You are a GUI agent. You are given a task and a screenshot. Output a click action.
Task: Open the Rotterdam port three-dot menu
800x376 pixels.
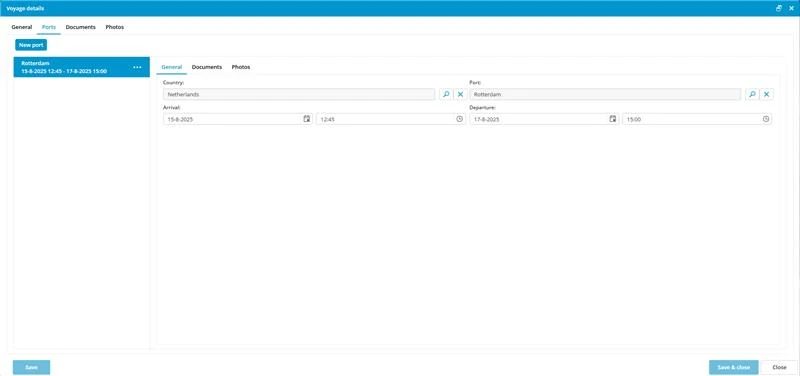[137, 67]
